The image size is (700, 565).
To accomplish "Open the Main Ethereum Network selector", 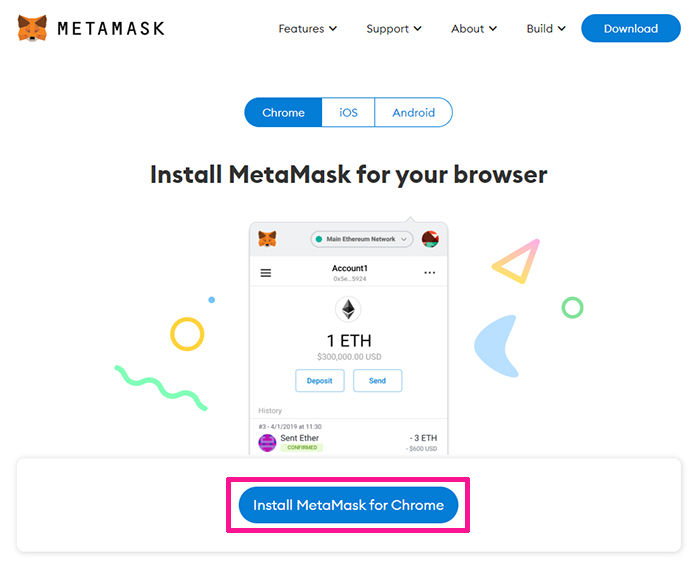I will pyautogui.click(x=362, y=239).
